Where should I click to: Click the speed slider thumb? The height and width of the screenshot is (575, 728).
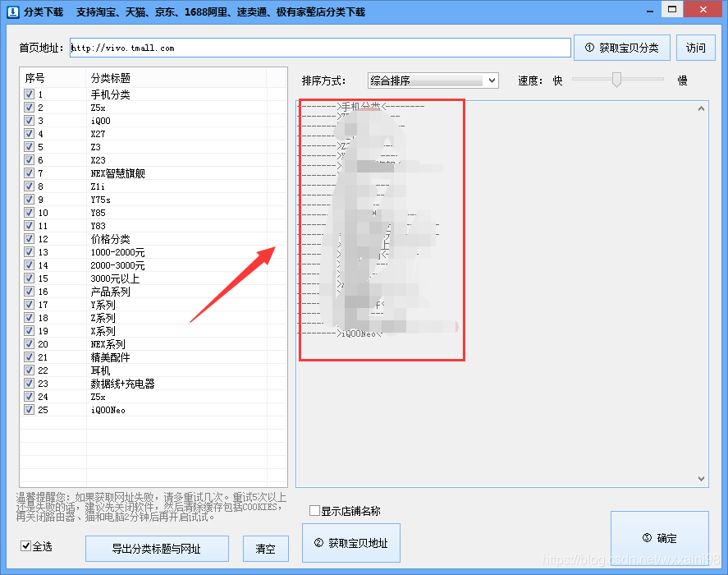pyautogui.click(x=616, y=80)
